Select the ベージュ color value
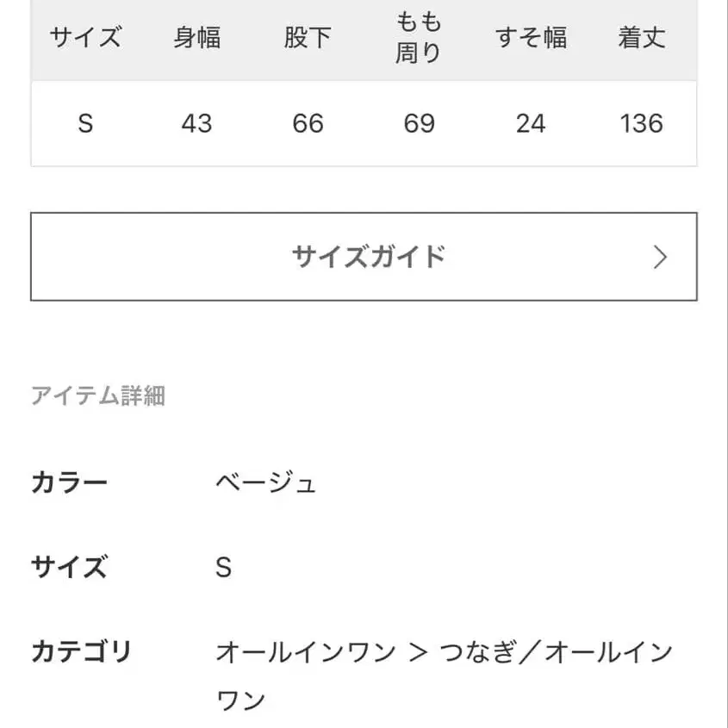 [x=267, y=482]
